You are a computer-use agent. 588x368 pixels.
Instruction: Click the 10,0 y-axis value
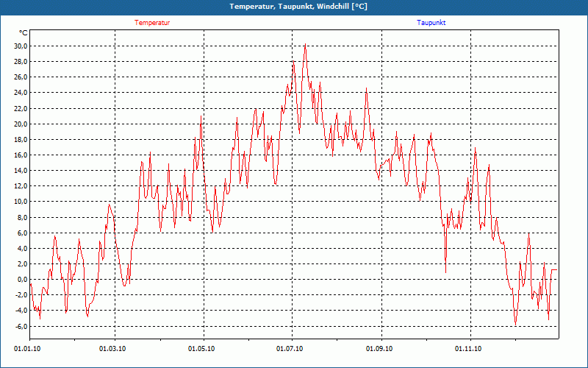click(21, 202)
